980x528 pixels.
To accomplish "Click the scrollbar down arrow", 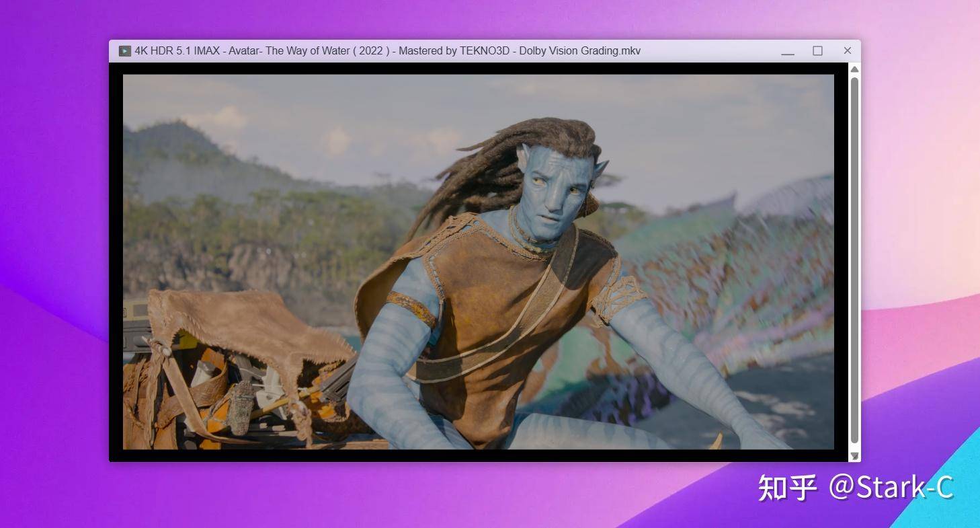I will point(854,455).
